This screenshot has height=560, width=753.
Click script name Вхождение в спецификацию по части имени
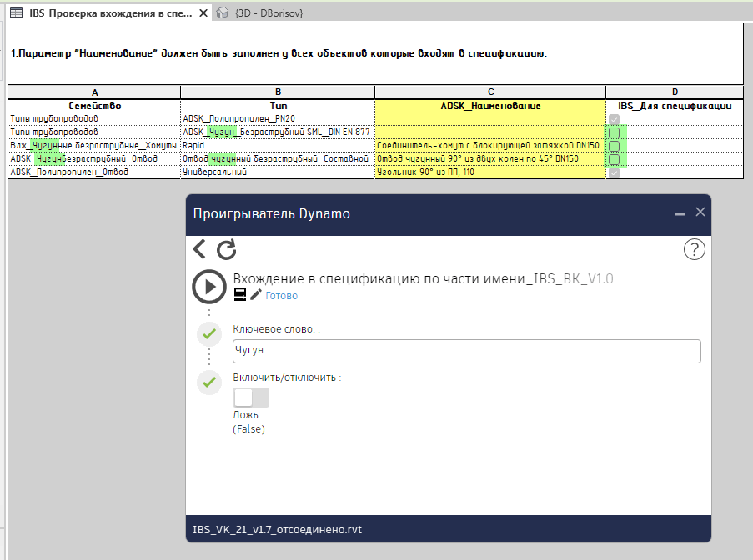tap(423, 279)
